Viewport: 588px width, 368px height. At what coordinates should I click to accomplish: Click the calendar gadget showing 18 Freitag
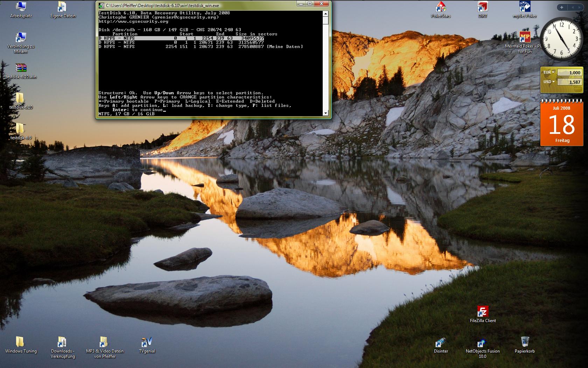pyautogui.click(x=562, y=123)
